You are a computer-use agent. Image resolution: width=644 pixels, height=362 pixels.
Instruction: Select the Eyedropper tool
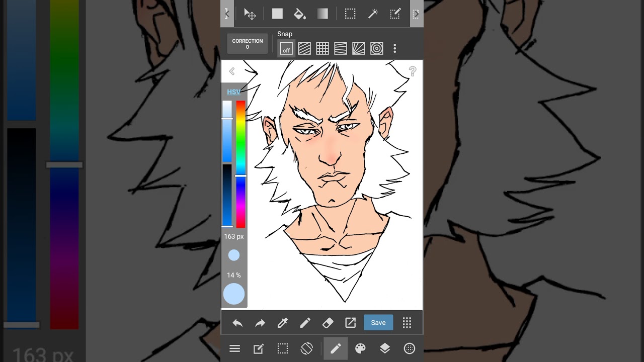coord(283,323)
